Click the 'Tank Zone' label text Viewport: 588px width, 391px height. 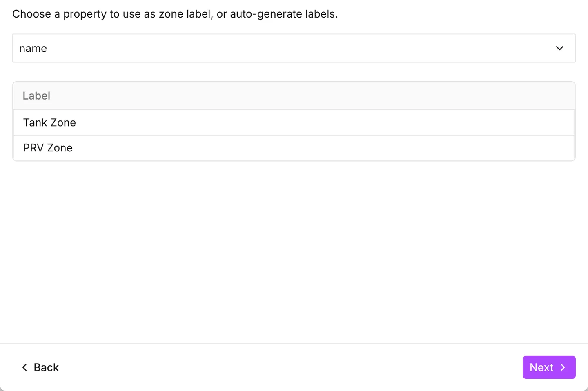pos(49,122)
